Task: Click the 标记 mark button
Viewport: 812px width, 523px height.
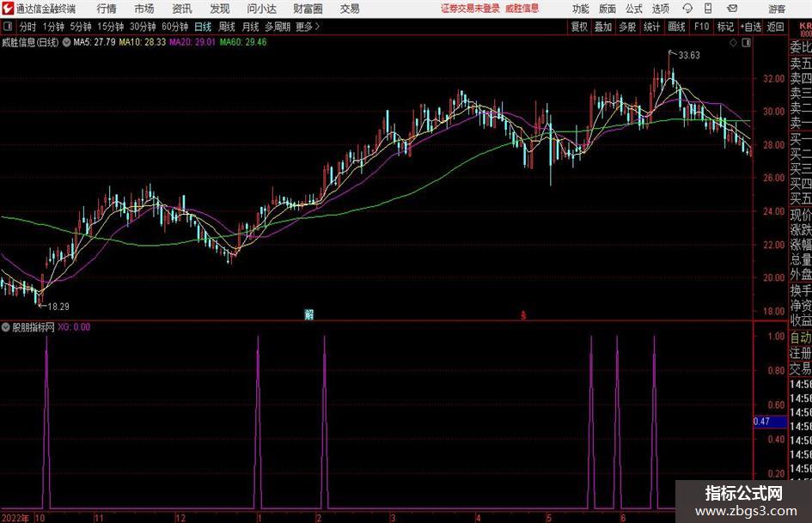Action: [725, 27]
